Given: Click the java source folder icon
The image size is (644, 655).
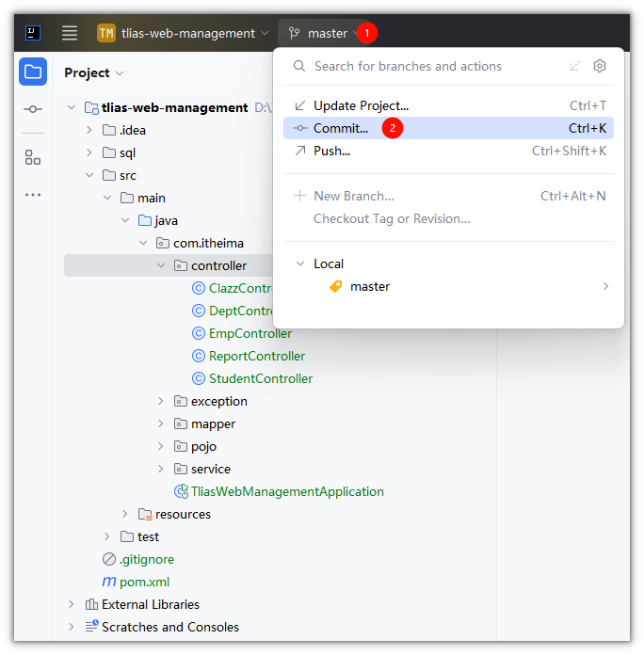Looking at the screenshot, I should (145, 220).
